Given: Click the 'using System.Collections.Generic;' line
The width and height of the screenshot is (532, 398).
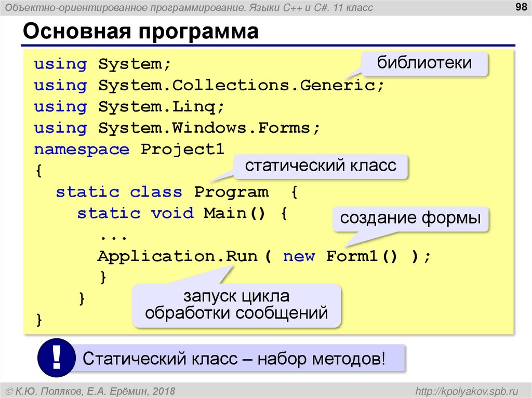Looking at the screenshot, I should point(209,86).
